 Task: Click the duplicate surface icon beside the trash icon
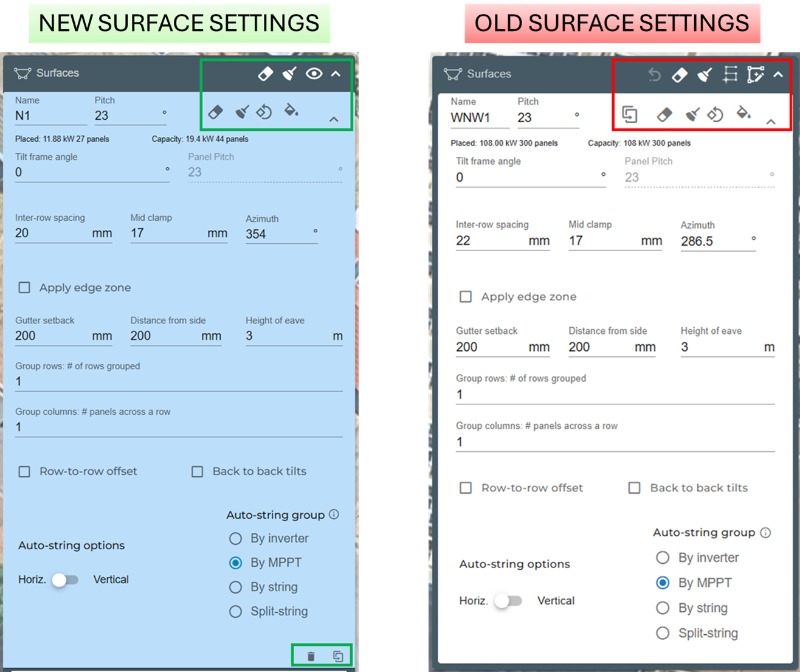tap(338, 656)
